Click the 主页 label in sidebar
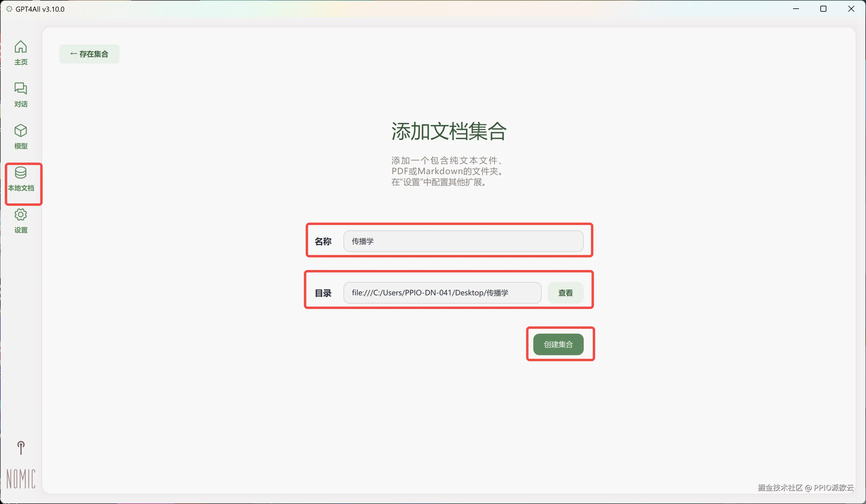Viewport: 866px width, 504px height. pyautogui.click(x=21, y=62)
